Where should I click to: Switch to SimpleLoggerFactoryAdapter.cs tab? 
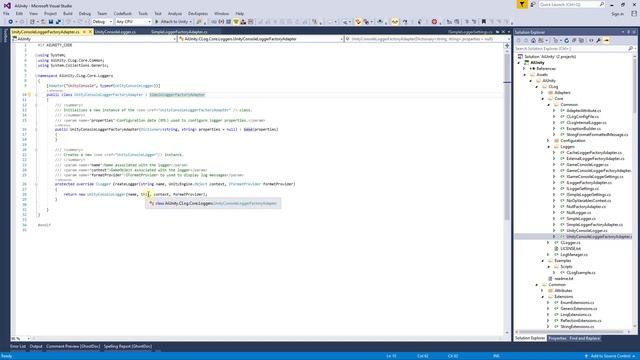coord(179,32)
